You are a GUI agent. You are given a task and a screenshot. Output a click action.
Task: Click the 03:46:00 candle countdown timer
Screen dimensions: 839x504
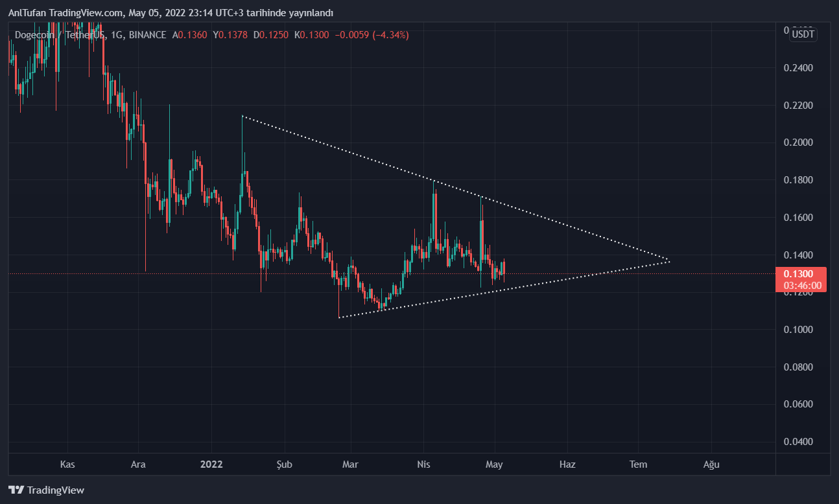(x=802, y=285)
